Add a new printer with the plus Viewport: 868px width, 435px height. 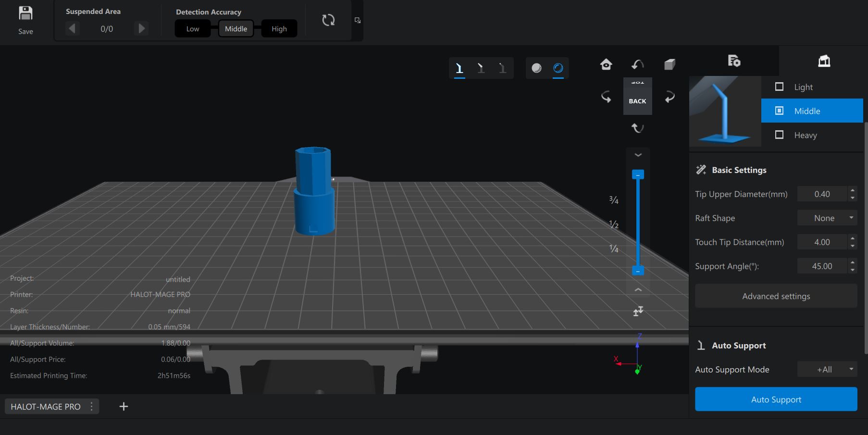point(124,406)
